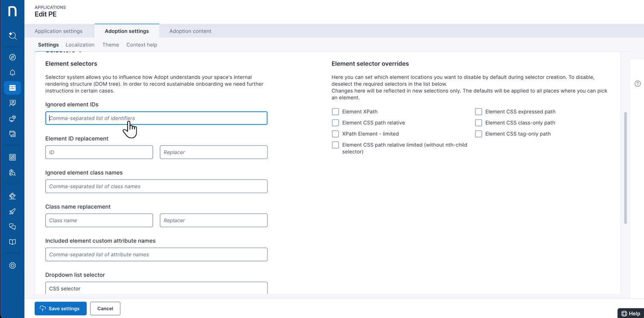Open the chat bubbles icon in sidebar
The image size is (644, 318).
click(12, 227)
